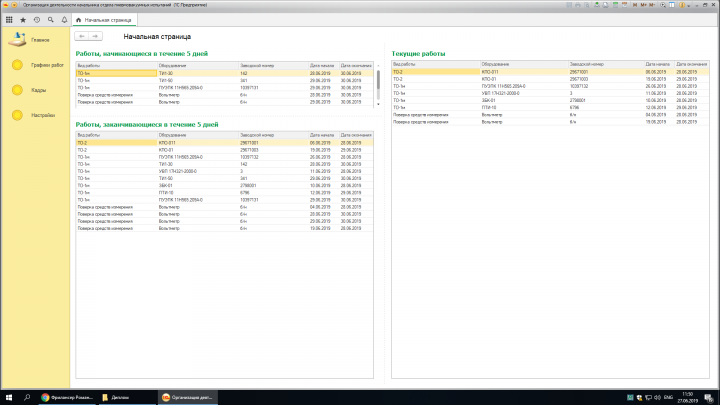Open Favorites star icon

23,20
